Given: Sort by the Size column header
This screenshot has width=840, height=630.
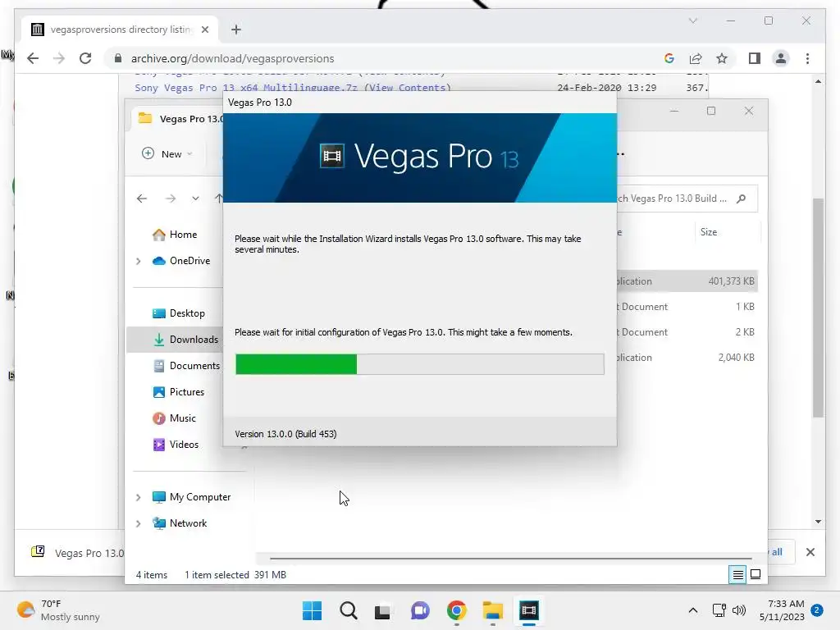Looking at the screenshot, I should [x=708, y=232].
